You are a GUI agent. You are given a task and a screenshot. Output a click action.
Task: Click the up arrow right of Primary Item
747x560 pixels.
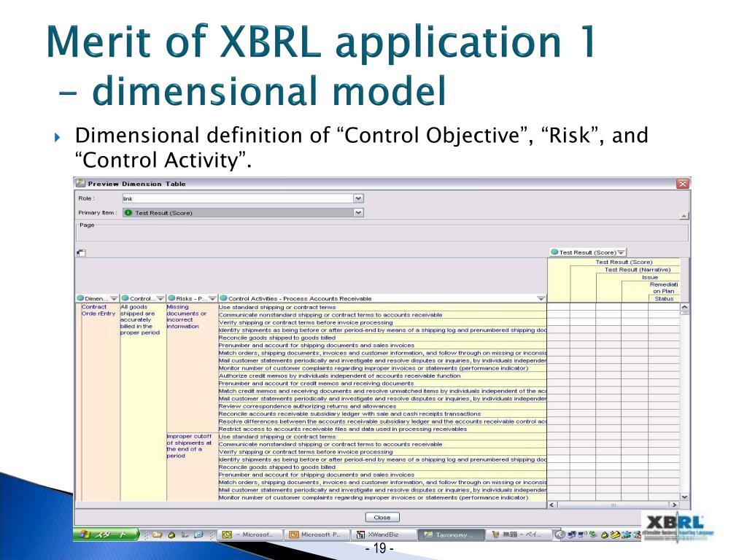click(684, 216)
